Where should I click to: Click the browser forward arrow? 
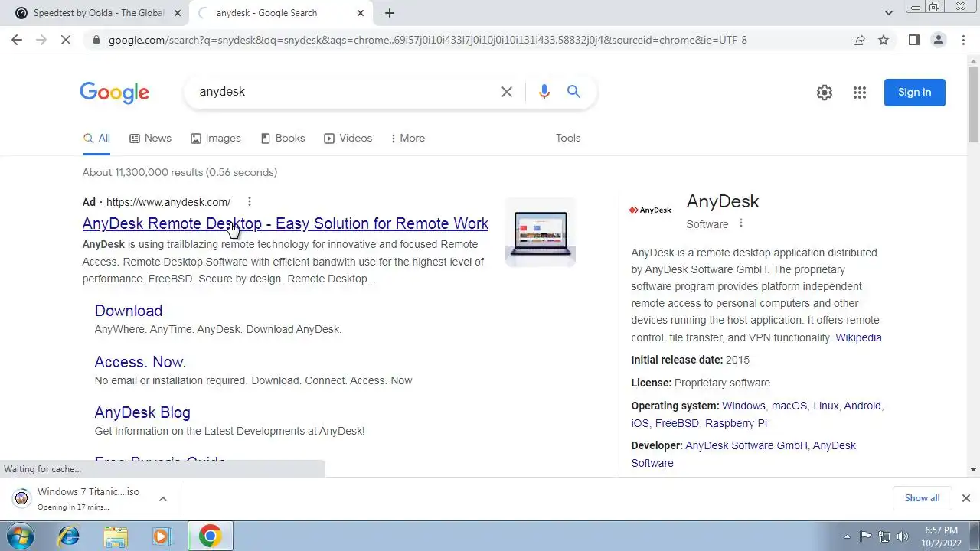[x=41, y=40]
